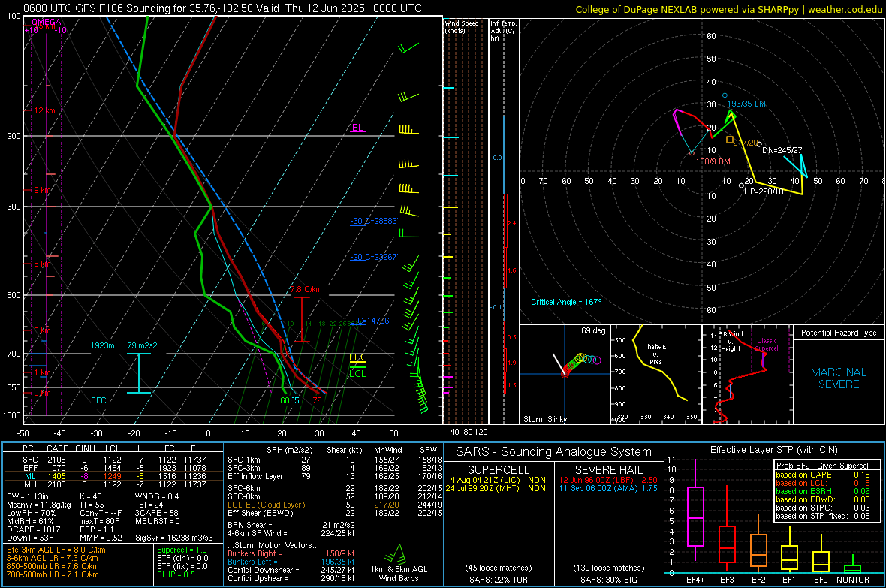Click the orange 'LCL-EL (Cloud Layer)' row
The width and height of the screenshot is (886, 588).
coord(335,505)
